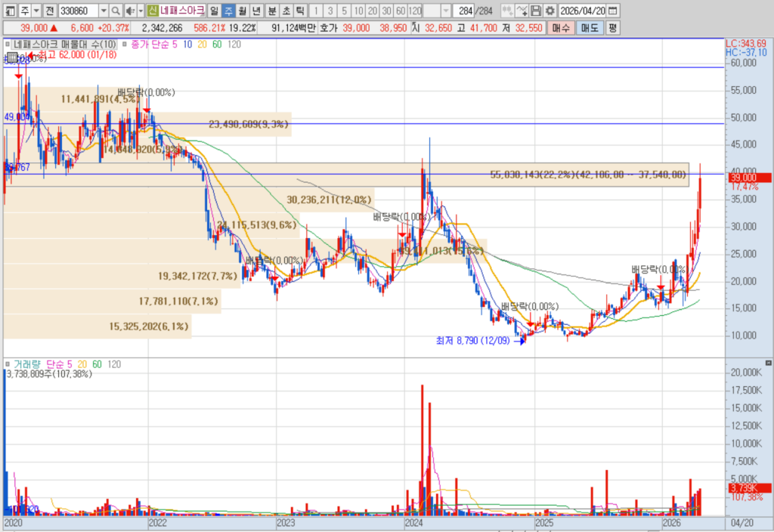Click the LC:343.69 indicator text

pos(746,44)
